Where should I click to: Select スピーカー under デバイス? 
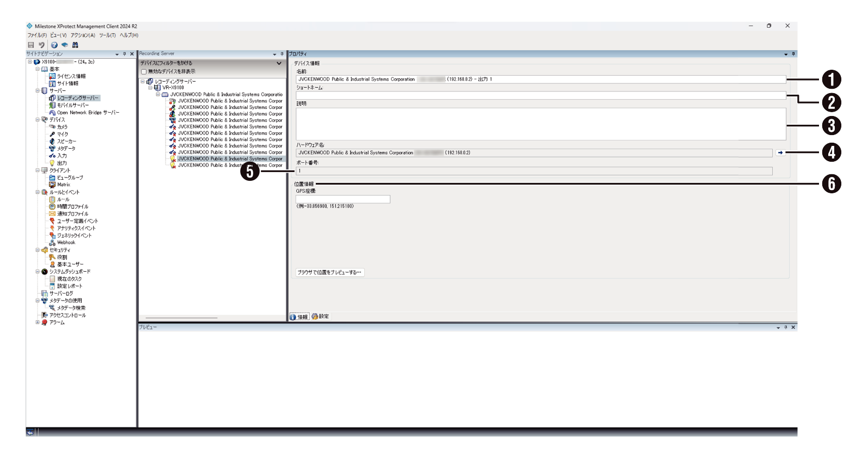(66, 141)
